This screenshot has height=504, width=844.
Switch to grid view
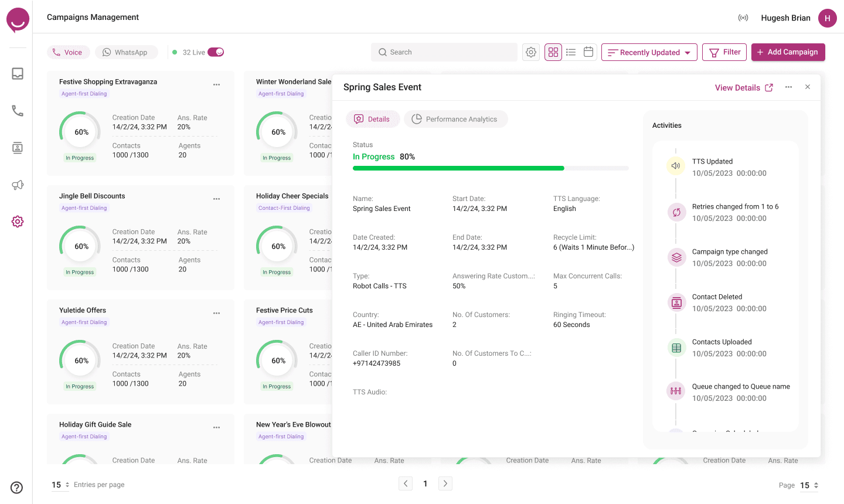tap(553, 52)
